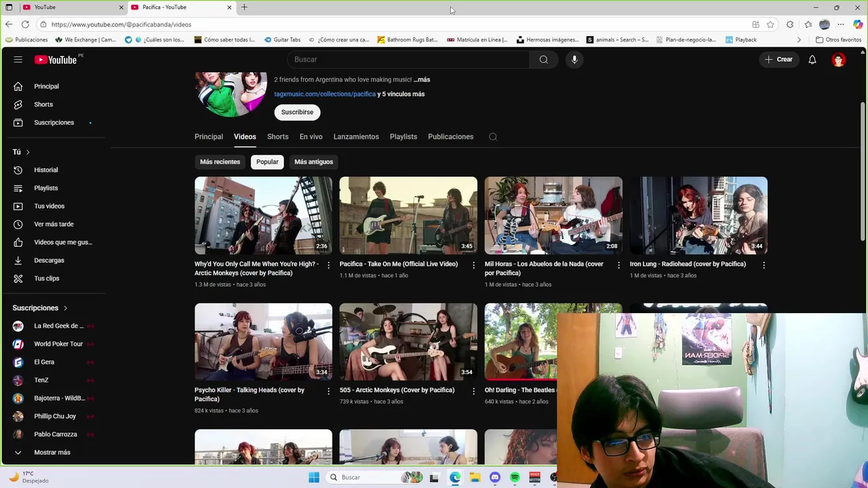
Task: Switch to Principal channel tab
Action: [209, 137]
